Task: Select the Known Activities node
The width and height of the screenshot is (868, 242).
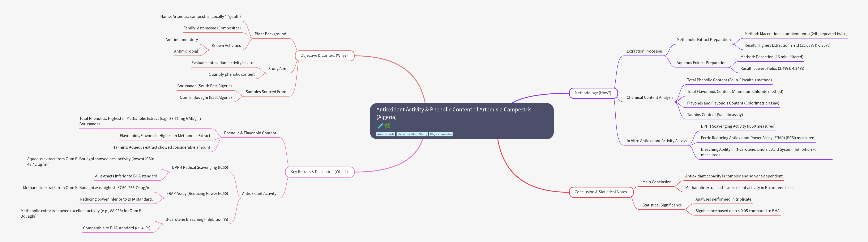Action: pyautogui.click(x=226, y=46)
